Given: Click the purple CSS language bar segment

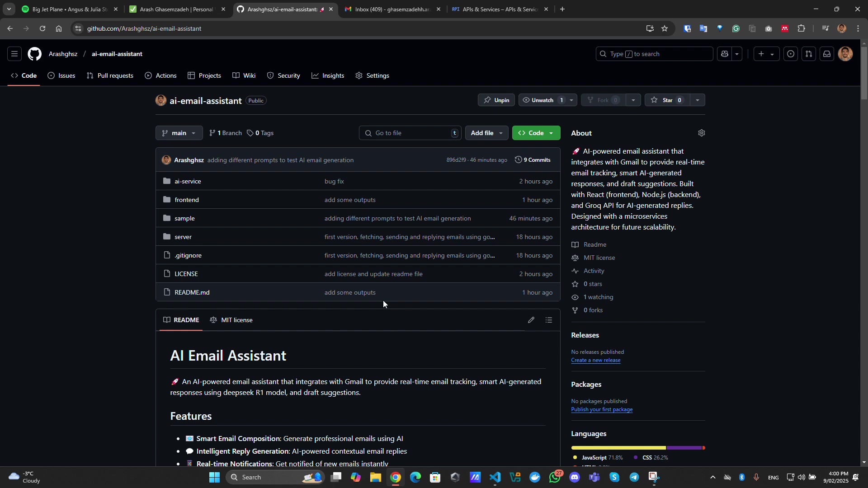Looking at the screenshot, I should tap(684, 448).
